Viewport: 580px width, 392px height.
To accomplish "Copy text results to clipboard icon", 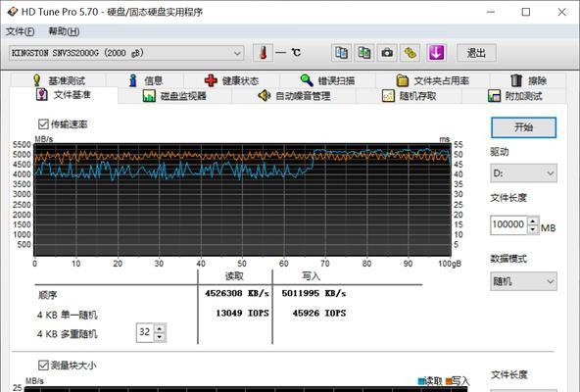I will coord(341,53).
